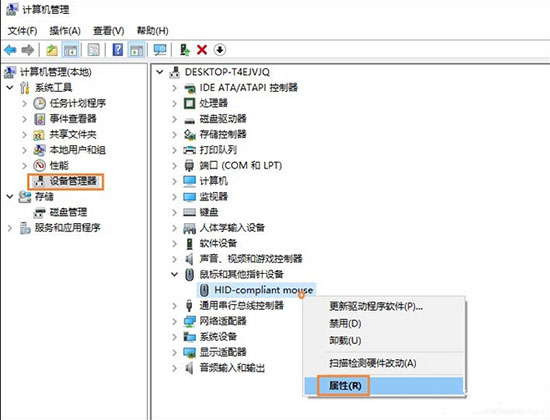This screenshot has width=550, height=420.
Task: Select the 软件设备 category
Action: [x=218, y=243]
